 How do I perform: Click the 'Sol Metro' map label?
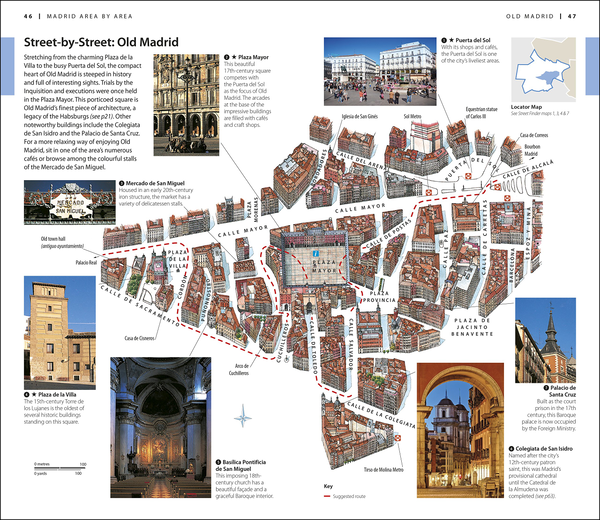pos(412,116)
